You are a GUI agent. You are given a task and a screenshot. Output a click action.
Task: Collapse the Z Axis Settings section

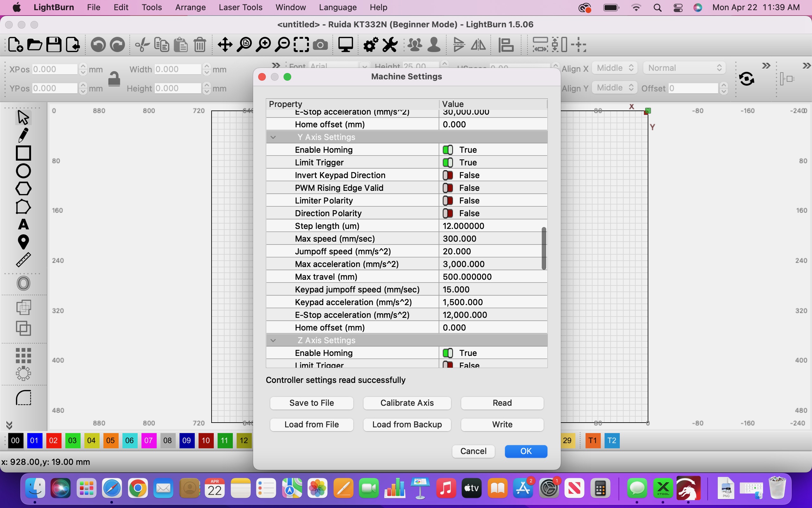[273, 340]
